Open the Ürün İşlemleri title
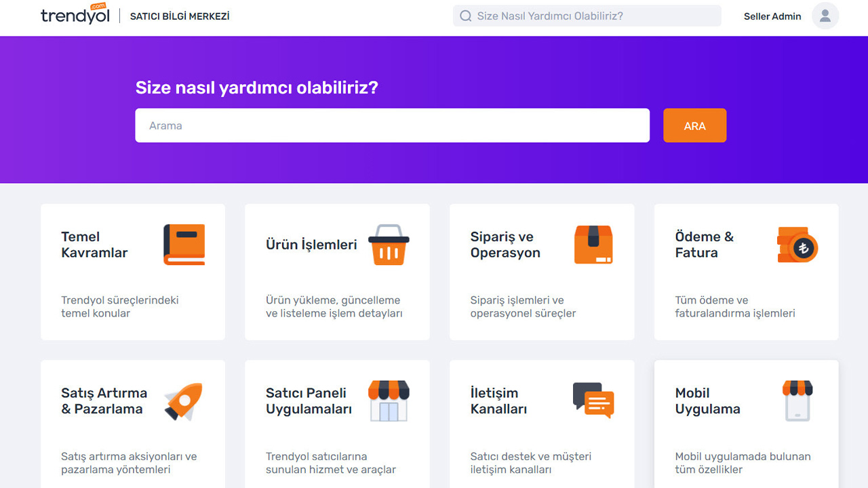This screenshot has width=868, height=488. (311, 245)
